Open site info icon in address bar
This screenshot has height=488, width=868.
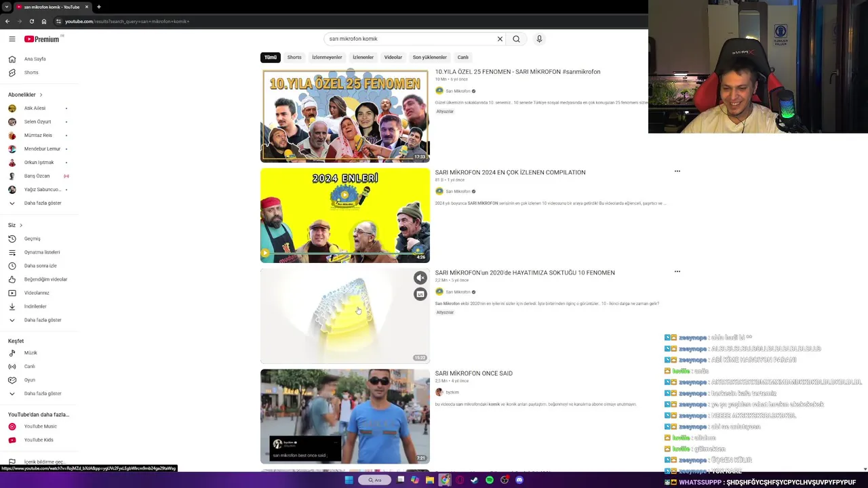pyautogui.click(x=58, y=21)
